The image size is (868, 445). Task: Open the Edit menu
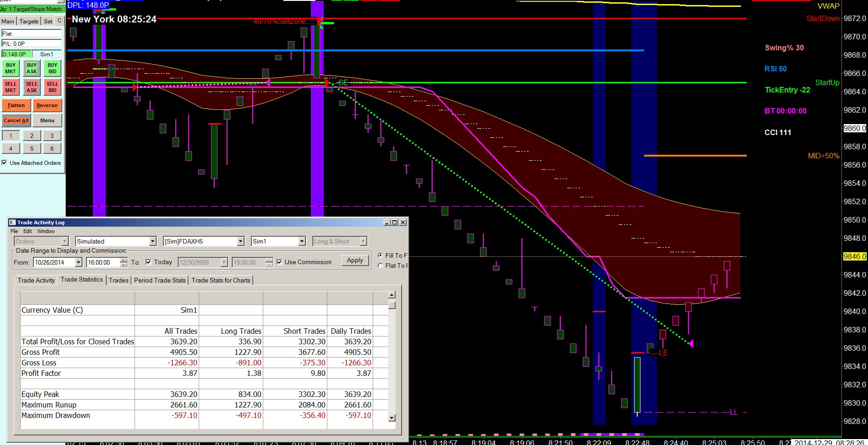27,231
